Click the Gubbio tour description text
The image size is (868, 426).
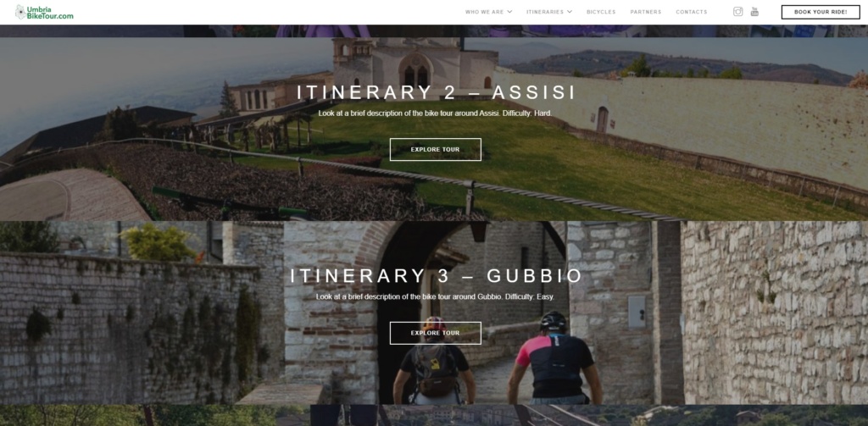click(435, 297)
